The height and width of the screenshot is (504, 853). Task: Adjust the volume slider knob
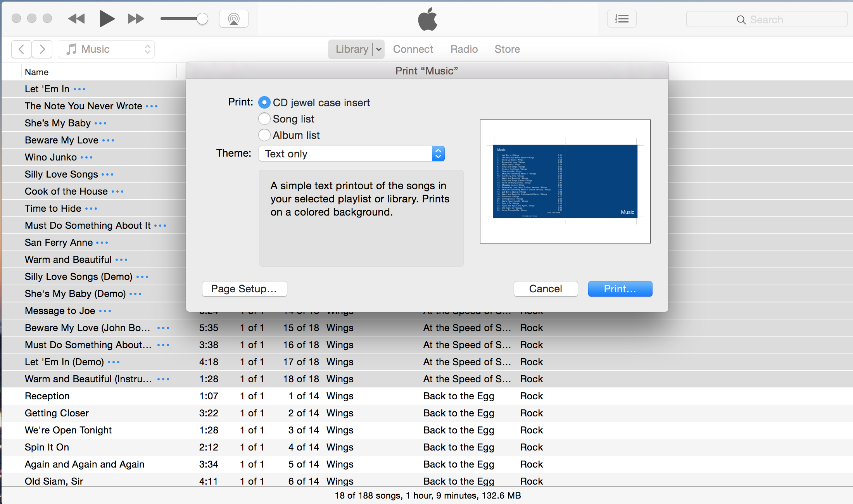click(x=202, y=19)
